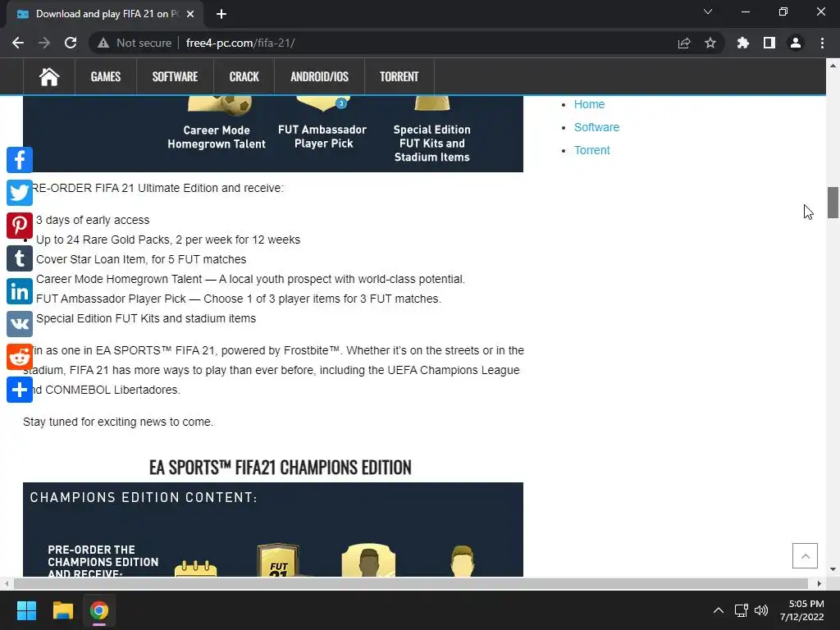Screen dimensions: 840x630
Task: Open tab search chevron
Action: 708,11
